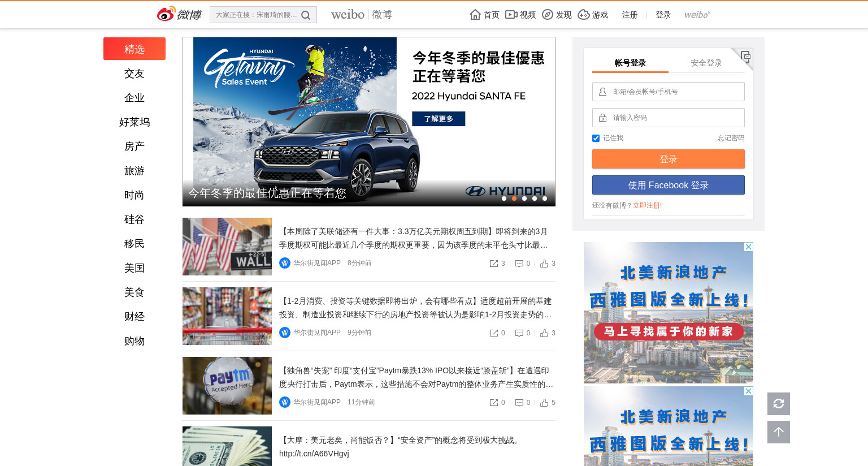The image size is (868, 466).
Task: Open 首页 home icon in header
Action: [475, 15]
